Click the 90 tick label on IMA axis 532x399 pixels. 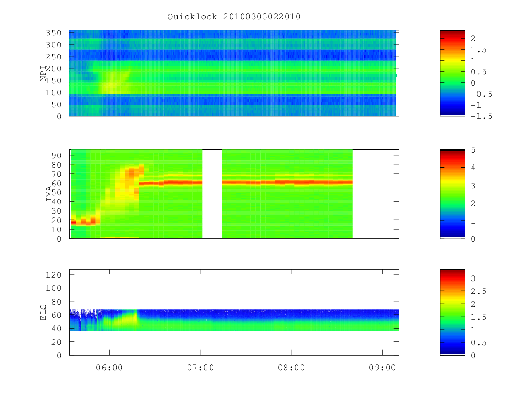57,155
